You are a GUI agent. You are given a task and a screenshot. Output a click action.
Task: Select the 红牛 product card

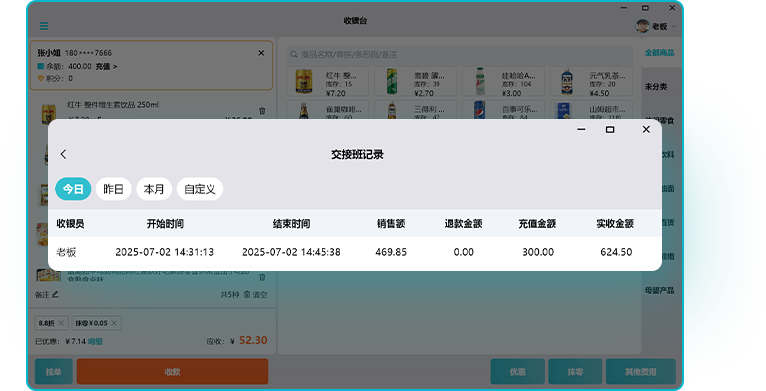tap(327, 82)
